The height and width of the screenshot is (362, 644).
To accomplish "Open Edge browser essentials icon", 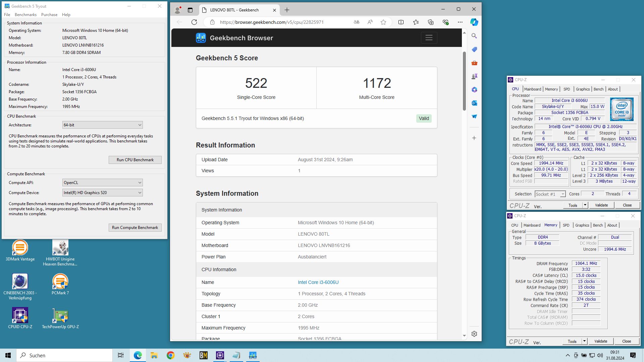I will pos(445,22).
